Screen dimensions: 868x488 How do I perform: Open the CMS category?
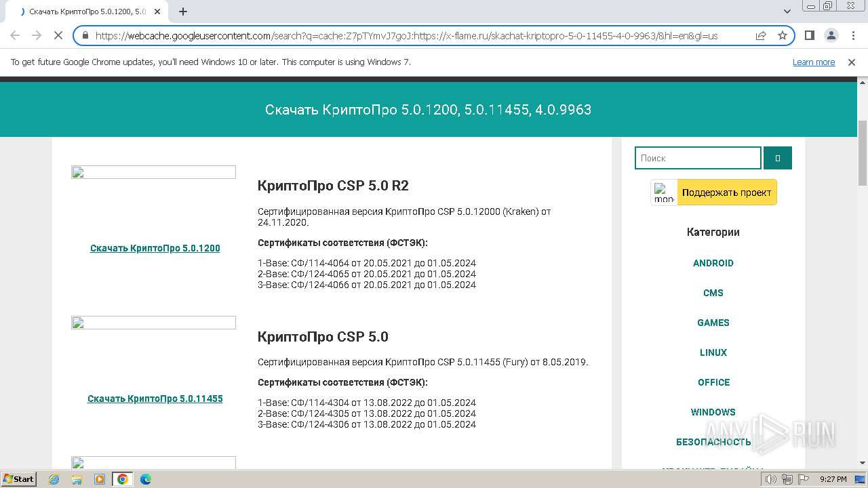pyautogui.click(x=713, y=293)
